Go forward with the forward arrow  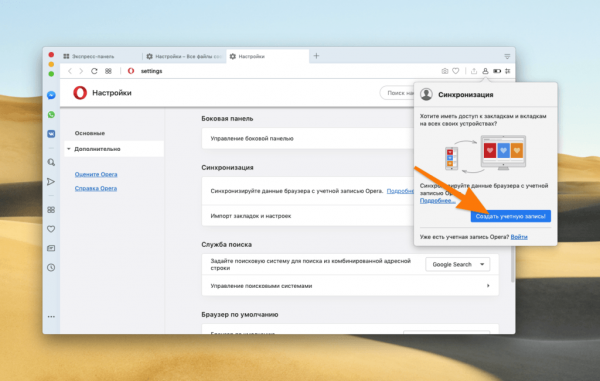(81, 71)
